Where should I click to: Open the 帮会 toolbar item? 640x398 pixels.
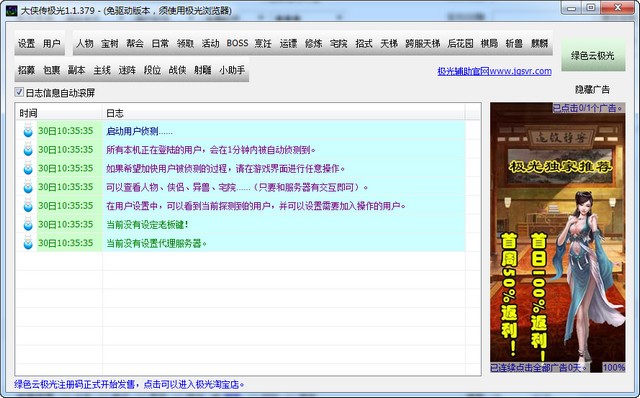pos(135,43)
